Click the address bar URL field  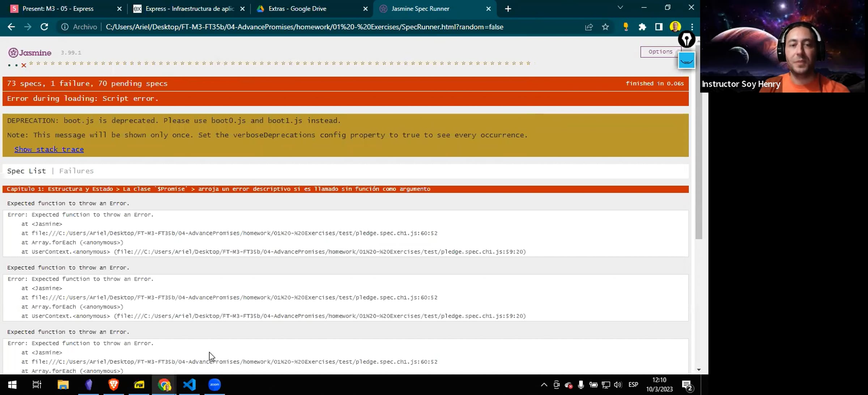304,27
